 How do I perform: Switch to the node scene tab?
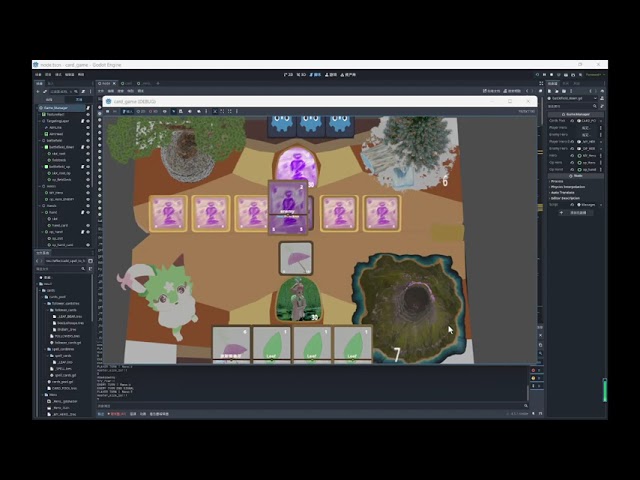(x=105, y=83)
